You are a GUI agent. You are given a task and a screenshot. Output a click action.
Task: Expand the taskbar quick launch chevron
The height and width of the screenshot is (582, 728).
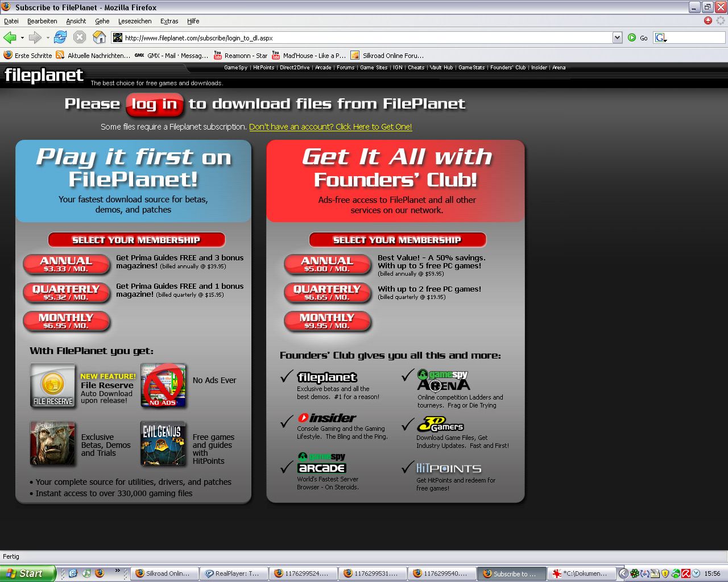click(118, 571)
